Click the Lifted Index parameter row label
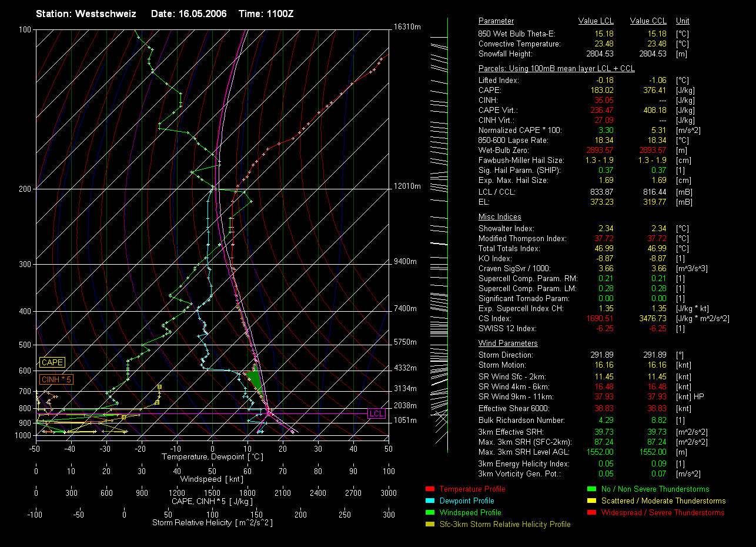 coord(499,81)
